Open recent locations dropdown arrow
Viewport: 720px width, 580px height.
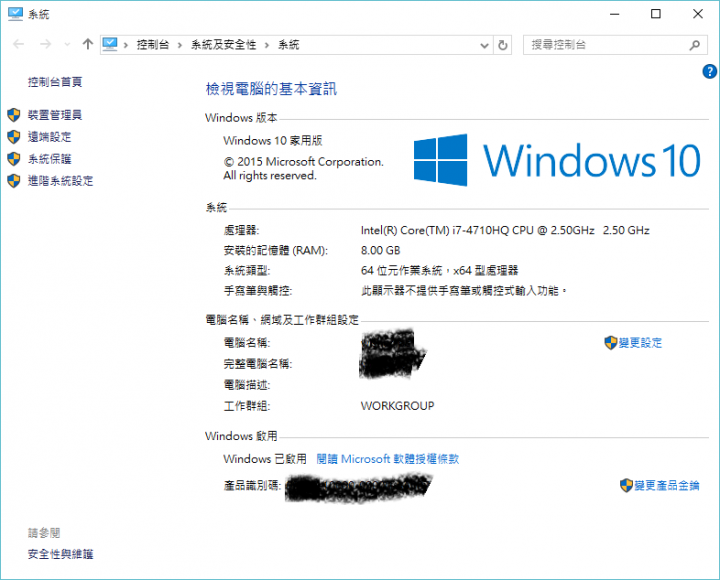pos(68,45)
